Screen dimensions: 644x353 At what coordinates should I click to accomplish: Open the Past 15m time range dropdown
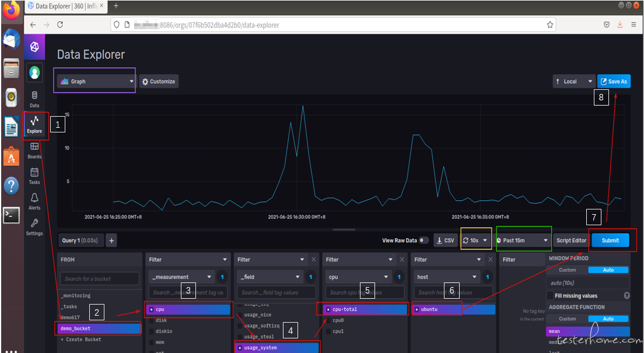[523, 240]
